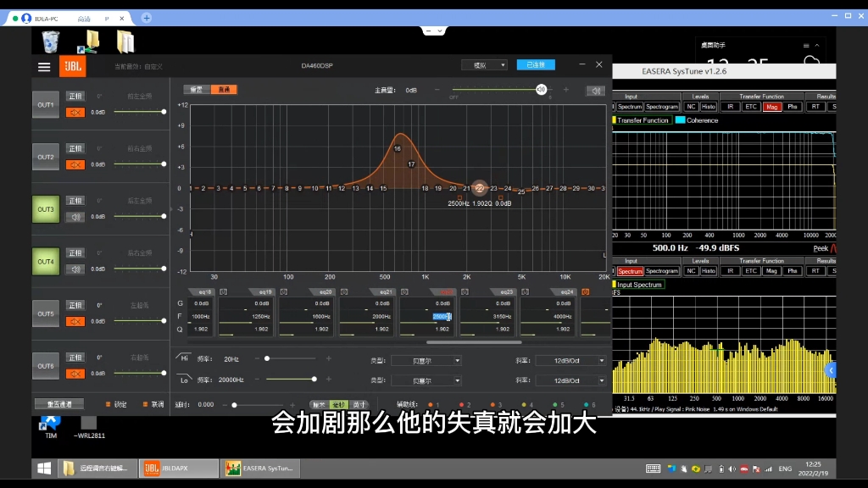Click the Histo button under Levels

(x=709, y=106)
